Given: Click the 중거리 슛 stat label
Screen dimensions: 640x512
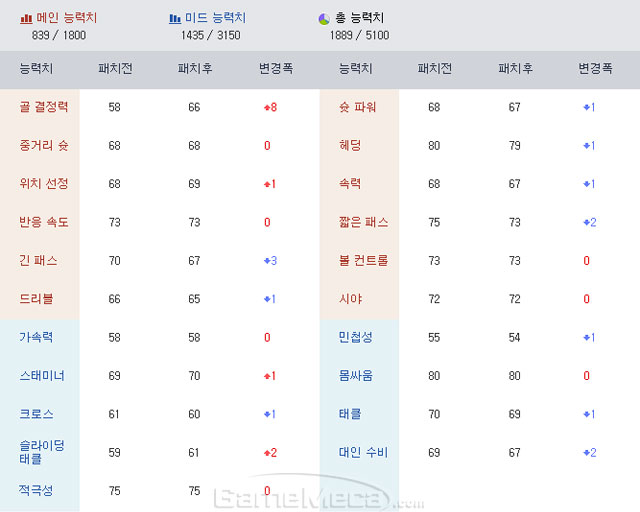Looking at the screenshot, I should (44, 145).
